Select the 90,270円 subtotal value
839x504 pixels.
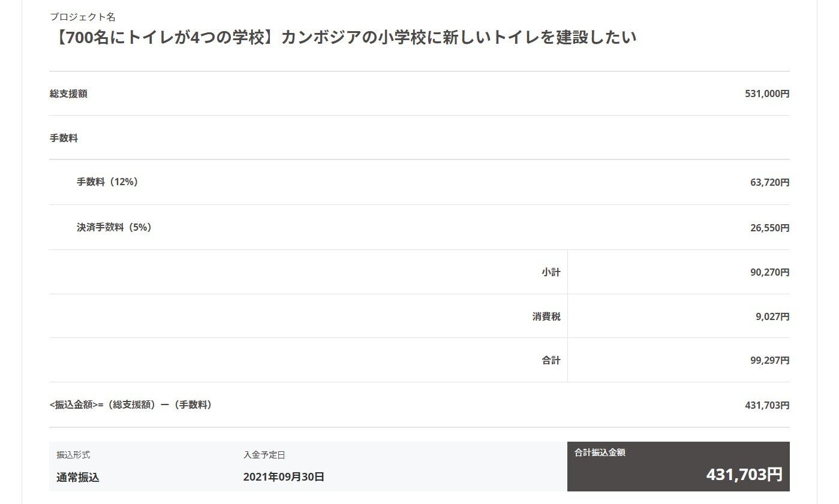tap(769, 272)
